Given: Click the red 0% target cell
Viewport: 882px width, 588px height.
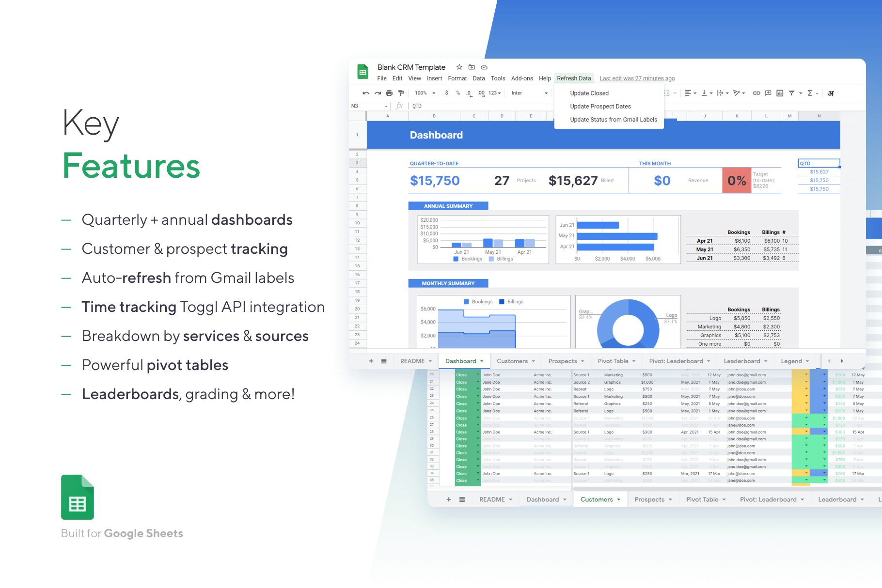Looking at the screenshot, I should 737,181.
